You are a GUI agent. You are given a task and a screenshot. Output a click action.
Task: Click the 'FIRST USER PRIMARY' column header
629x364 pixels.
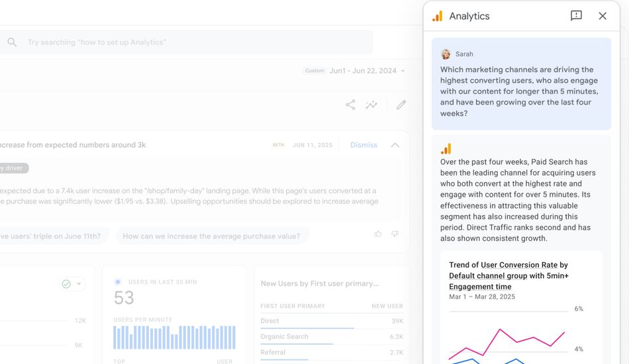293,306
